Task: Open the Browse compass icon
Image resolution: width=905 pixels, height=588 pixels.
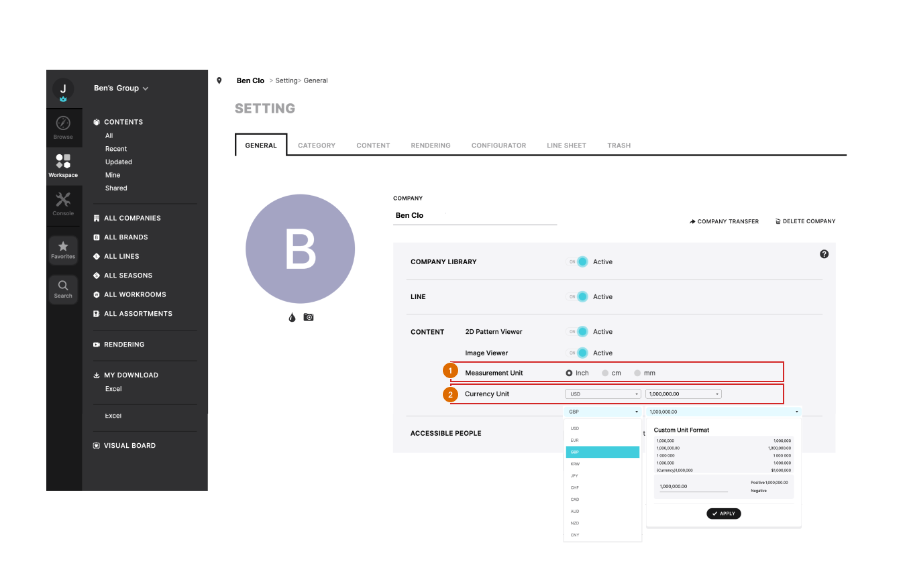Action: point(63,124)
